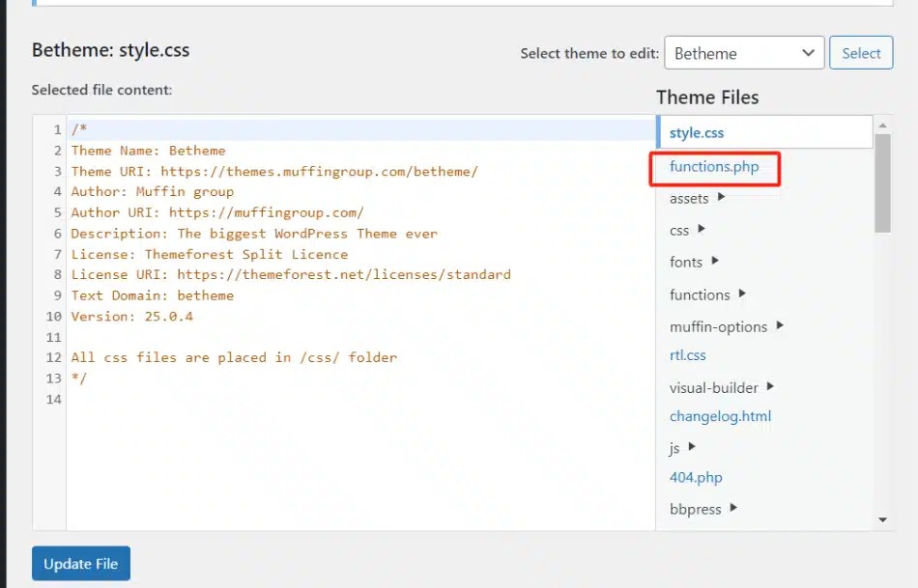The width and height of the screenshot is (918, 588).
Task: Click the Update File button
Action: 80,563
